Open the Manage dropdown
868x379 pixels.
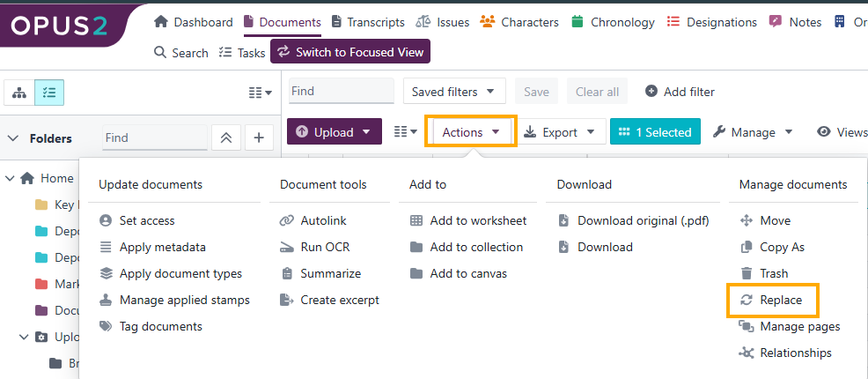click(x=754, y=132)
